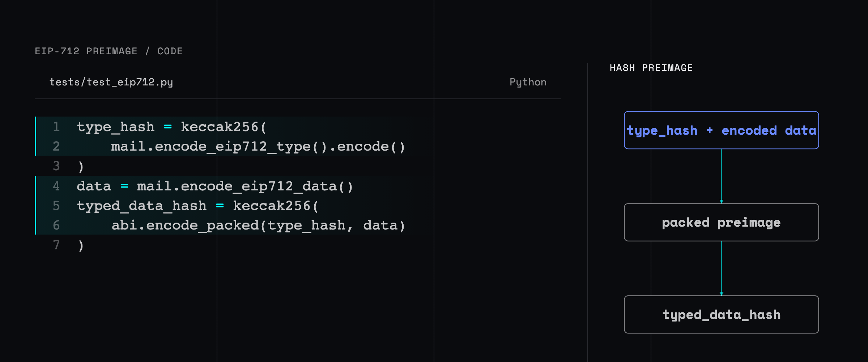868x362 pixels.
Task: Click line number 4 in the gutter
Action: click(x=56, y=186)
